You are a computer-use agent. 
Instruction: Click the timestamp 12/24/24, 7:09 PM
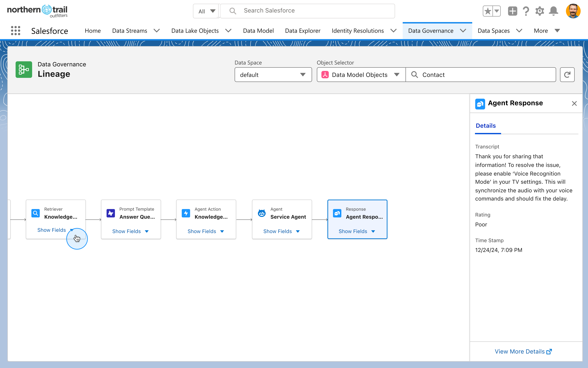(499, 250)
